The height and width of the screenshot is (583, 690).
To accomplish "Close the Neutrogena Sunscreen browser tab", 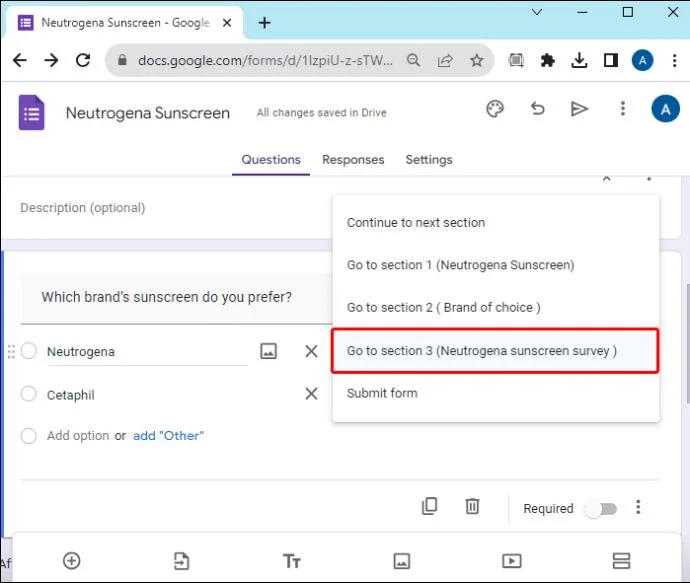I will pos(227,22).
